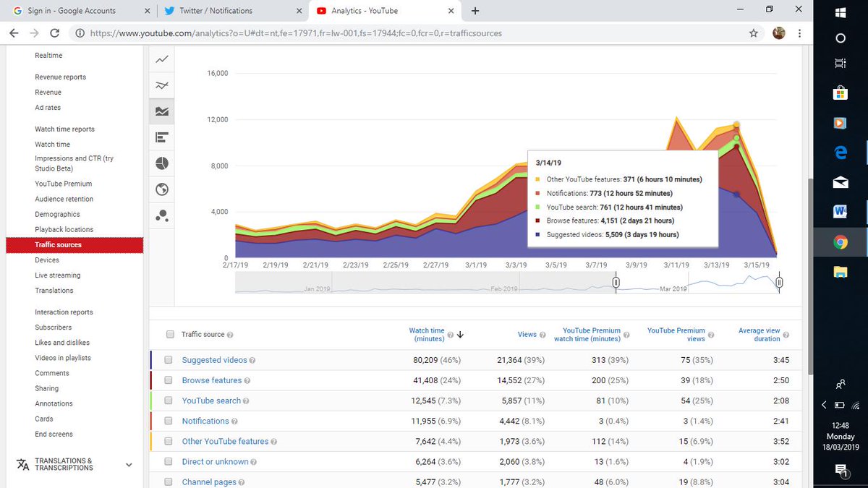Click help icon beside Browse features
Image resolution: width=868 pixels, height=488 pixels.
pyautogui.click(x=247, y=381)
